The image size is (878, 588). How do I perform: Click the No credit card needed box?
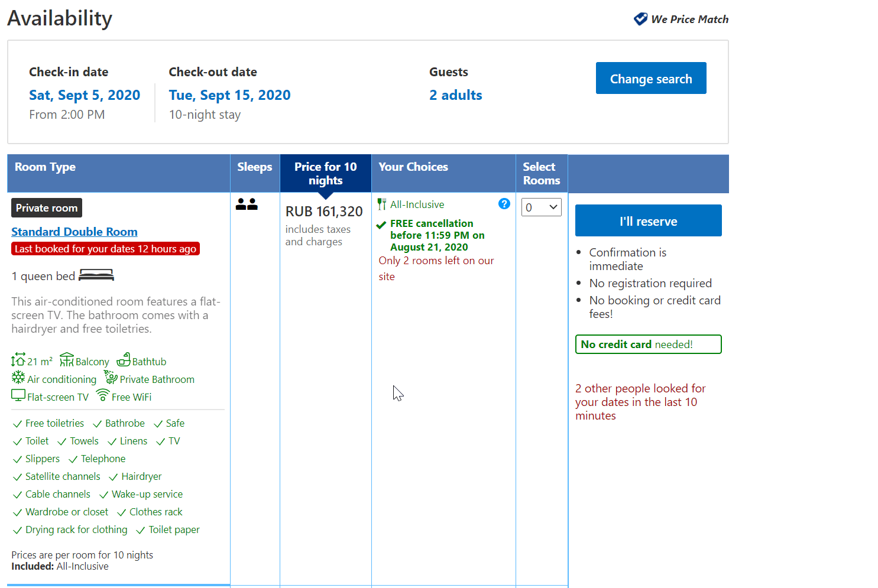click(x=649, y=345)
